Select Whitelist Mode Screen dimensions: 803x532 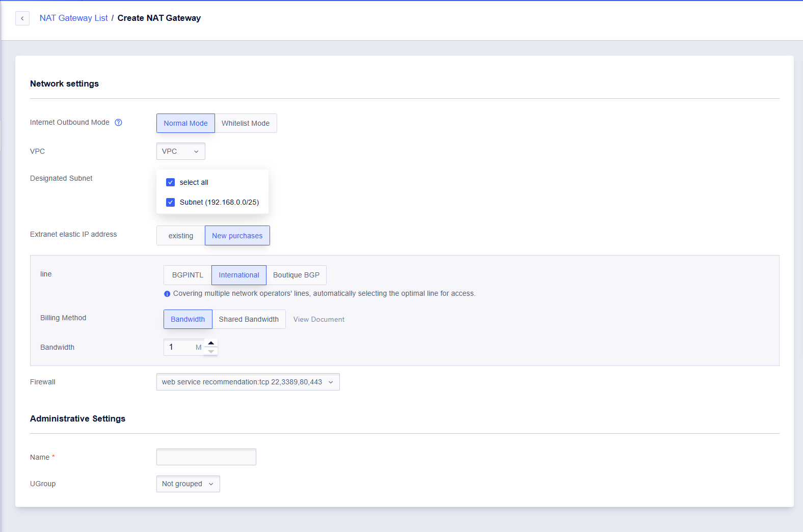click(246, 123)
